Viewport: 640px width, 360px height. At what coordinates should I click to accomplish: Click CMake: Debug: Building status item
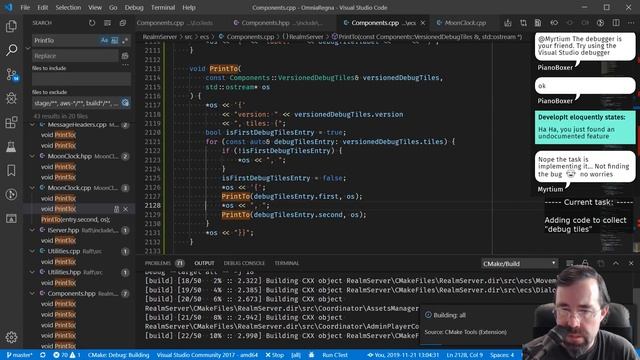click(x=118, y=355)
